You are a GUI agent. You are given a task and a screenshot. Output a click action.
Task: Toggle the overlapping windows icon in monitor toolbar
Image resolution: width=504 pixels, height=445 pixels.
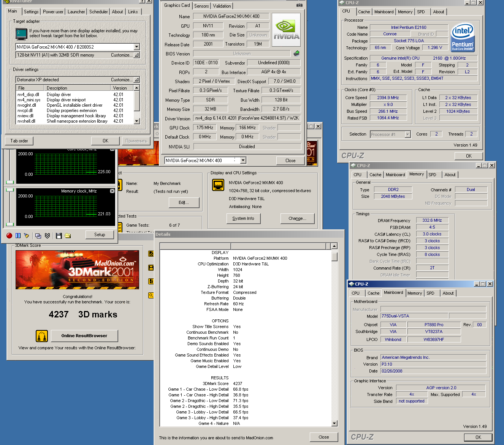(38, 235)
